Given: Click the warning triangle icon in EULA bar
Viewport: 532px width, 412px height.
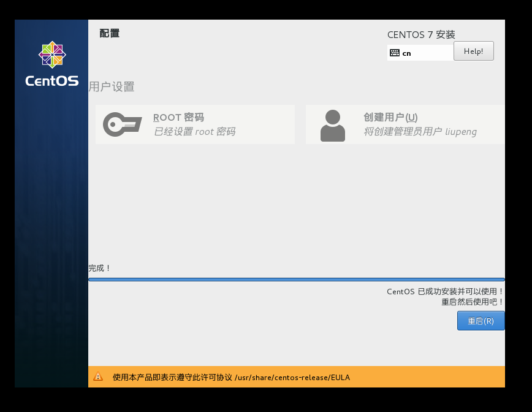Looking at the screenshot, I should pyautogui.click(x=98, y=376).
